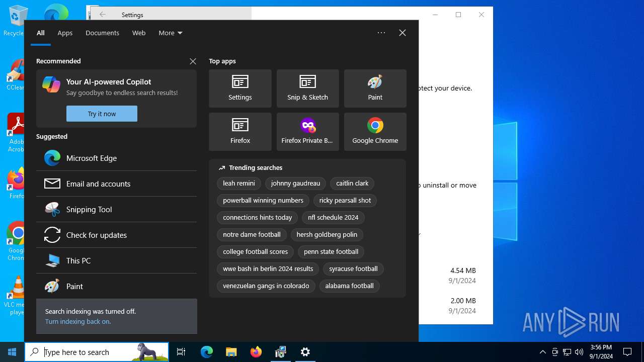Open the Firefox tile in Top apps
644x362 pixels.
pyautogui.click(x=240, y=132)
